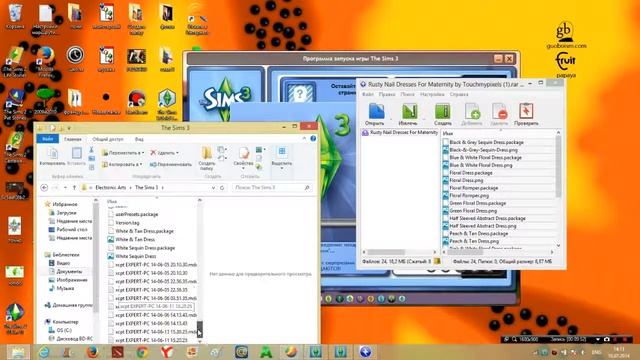Select Загрузки in the Explorer navigation pane
Viewport: 640px width, 360px height.
click(66, 213)
